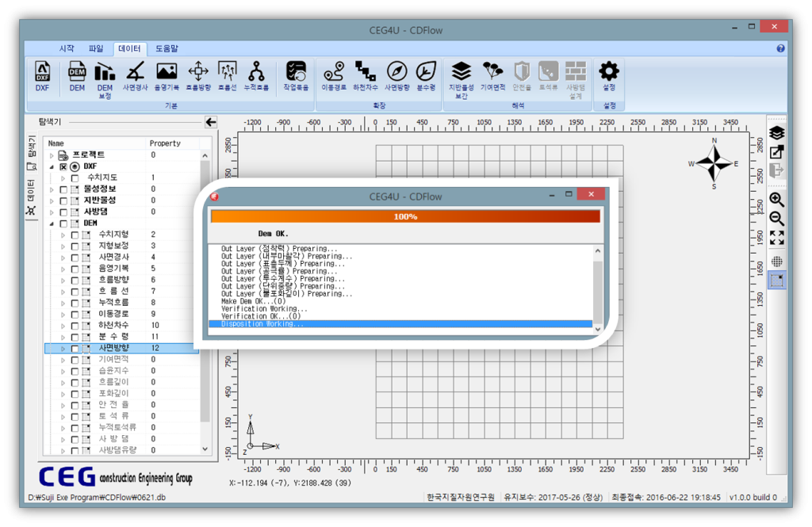Image resolution: width=812 pixels, height=527 pixels.
Task: Click the explorer tree vertical scrollbar
Action: [x=205, y=302]
